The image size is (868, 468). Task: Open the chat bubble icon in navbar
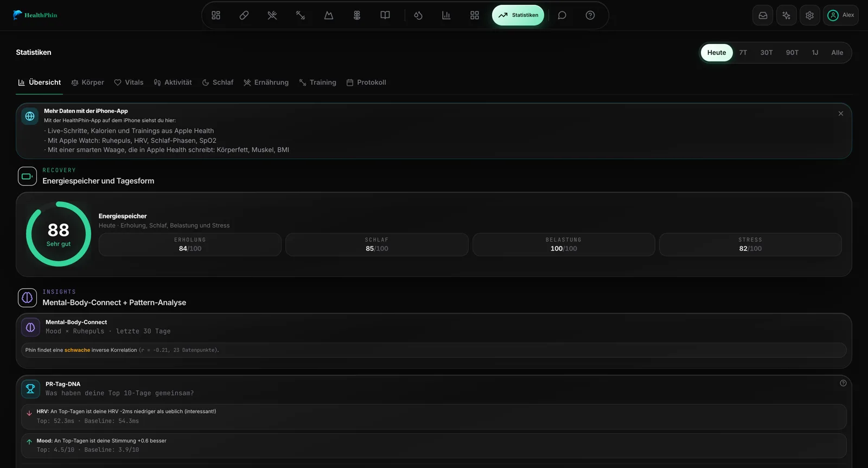(x=562, y=15)
